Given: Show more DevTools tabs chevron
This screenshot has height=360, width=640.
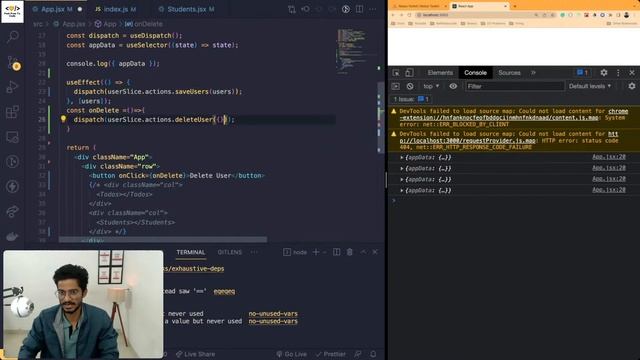Looking at the screenshot, I should pos(533,73).
